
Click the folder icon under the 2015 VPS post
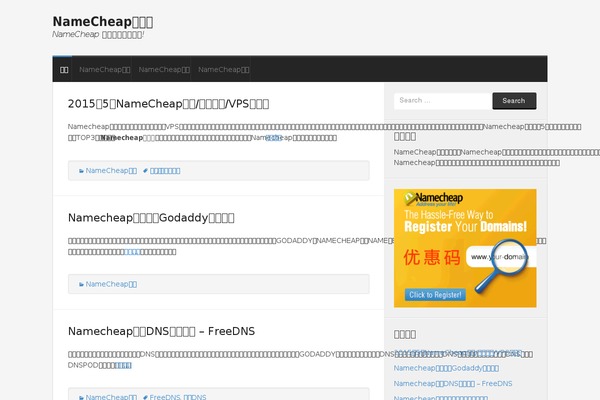[x=81, y=171]
